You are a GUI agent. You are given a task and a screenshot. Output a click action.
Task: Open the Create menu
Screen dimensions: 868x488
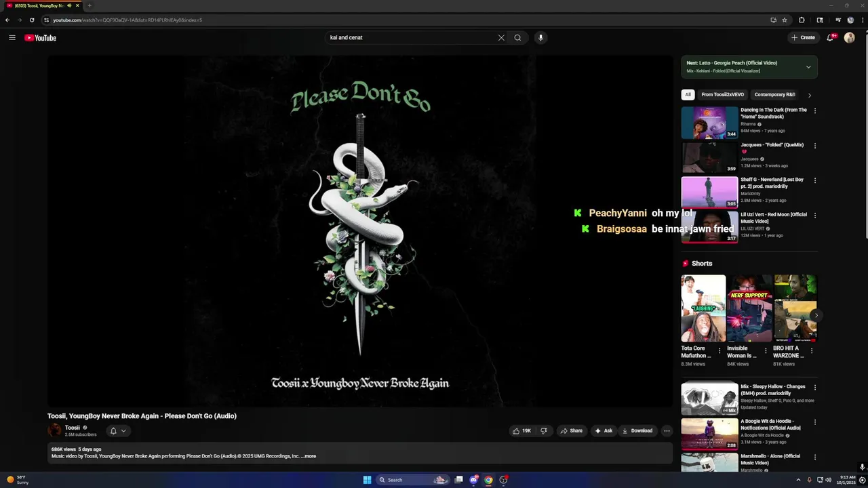pyautogui.click(x=803, y=38)
